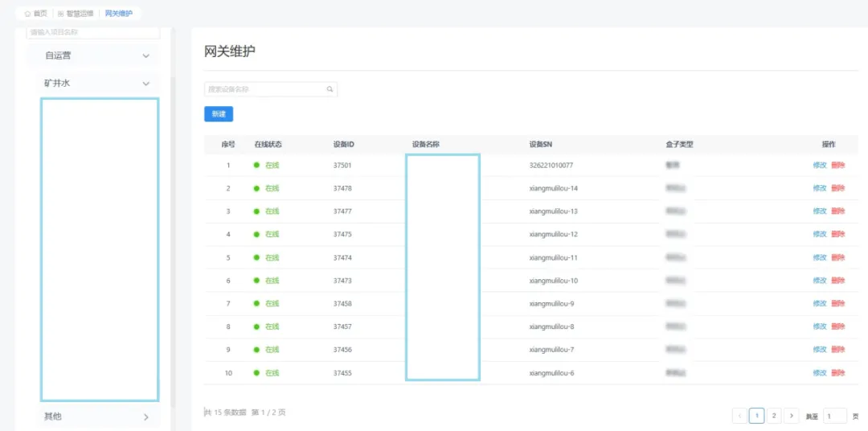
Task: Click the search magnifier icon
Action: [x=330, y=89]
